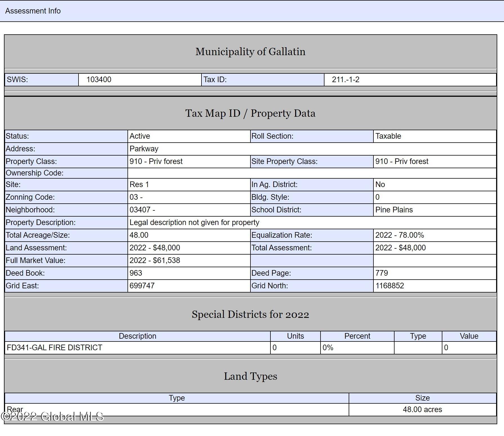This screenshot has width=504, height=436.
Task: Click the SWIS label
Action: [17, 80]
